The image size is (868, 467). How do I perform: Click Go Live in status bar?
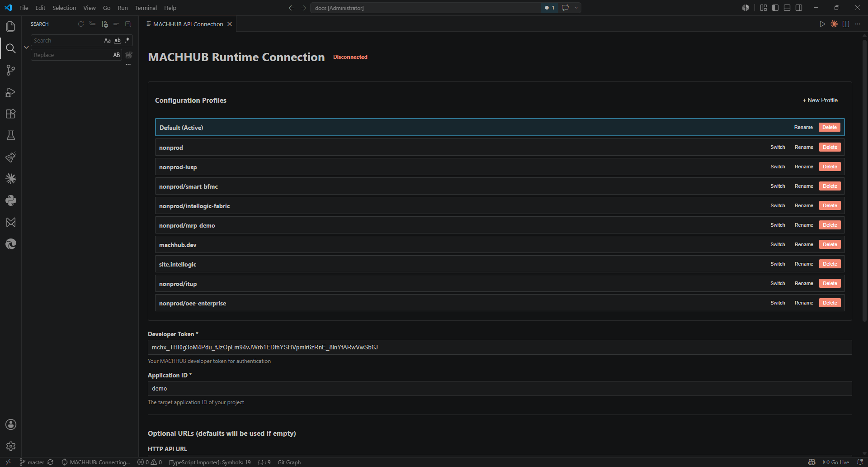coord(836,462)
